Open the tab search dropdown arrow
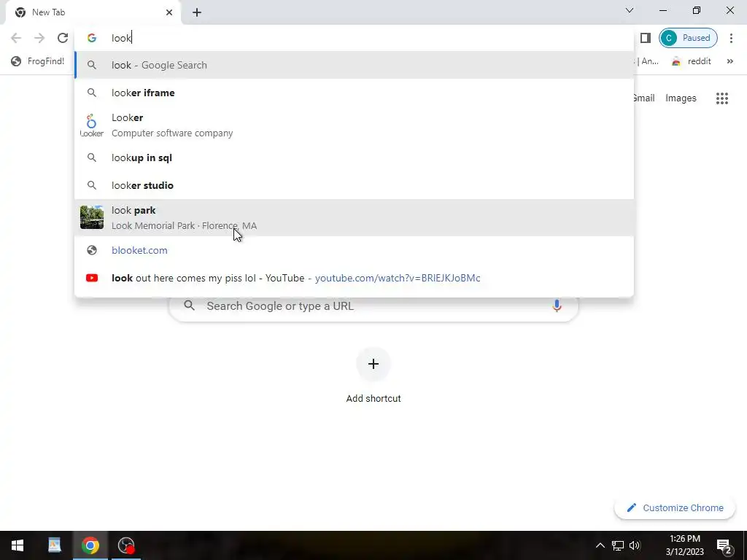The width and height of the screenshot is (747, 560). point(630,10)
